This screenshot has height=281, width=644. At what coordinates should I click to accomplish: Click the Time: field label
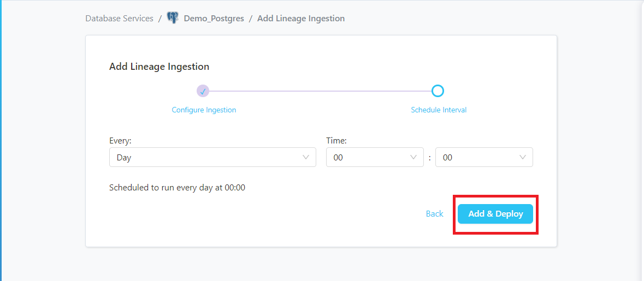tap(336, 141)
